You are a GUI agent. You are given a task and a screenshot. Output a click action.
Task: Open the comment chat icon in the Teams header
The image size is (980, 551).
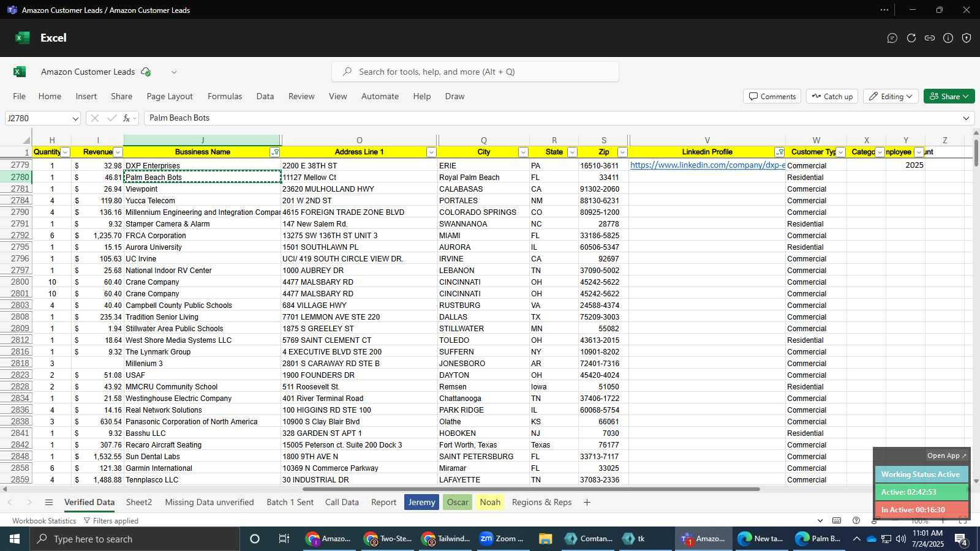click(892, 38)
